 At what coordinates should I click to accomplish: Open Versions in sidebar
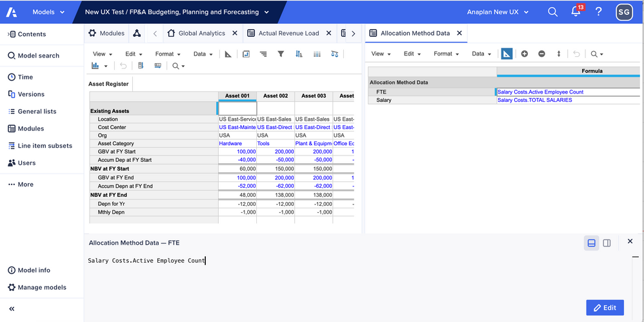[x=26, y=94]
